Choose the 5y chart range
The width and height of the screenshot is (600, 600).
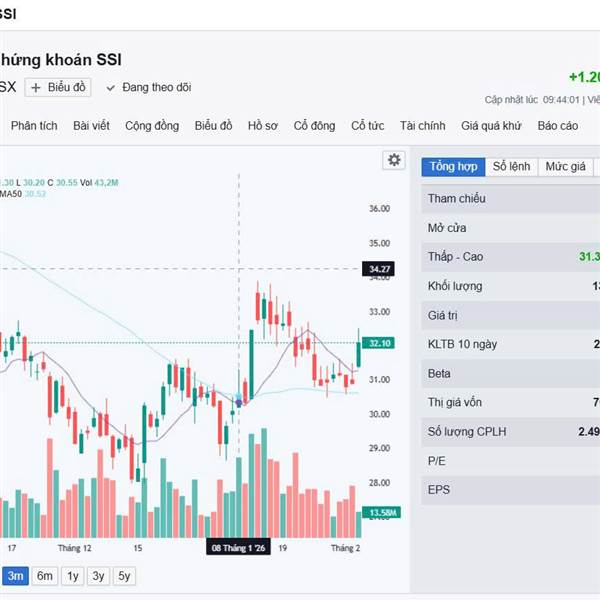(x=123, y=576)
